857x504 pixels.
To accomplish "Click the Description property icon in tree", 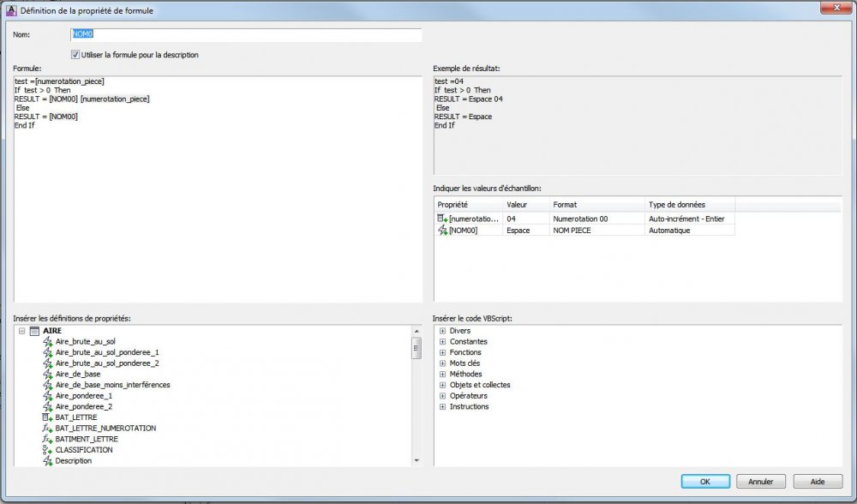I will coord(47,461).
